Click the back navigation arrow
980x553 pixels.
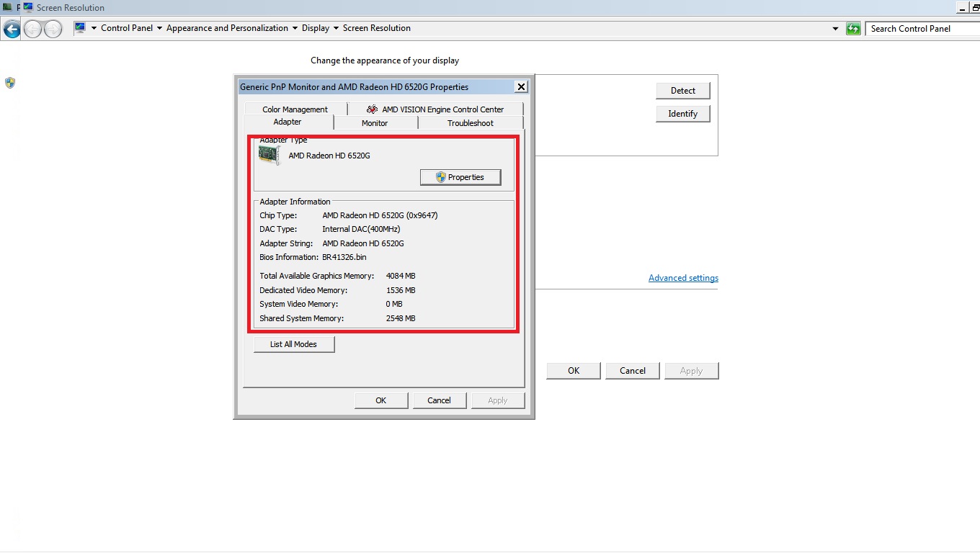pyautogui.click(x=12, y=28)
